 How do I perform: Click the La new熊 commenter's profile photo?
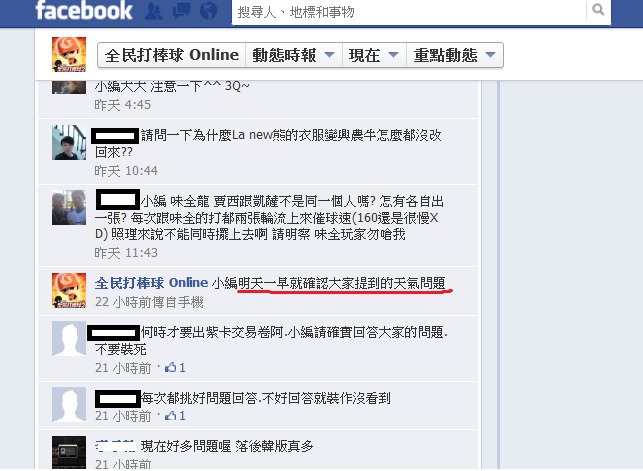[69, 142]
